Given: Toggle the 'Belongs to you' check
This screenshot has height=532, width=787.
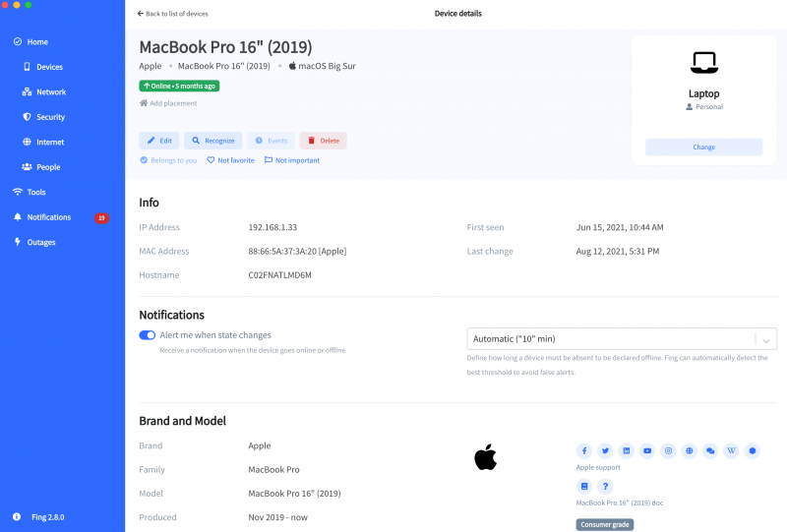Looking at the screenshot, I should tap(168, 160).
